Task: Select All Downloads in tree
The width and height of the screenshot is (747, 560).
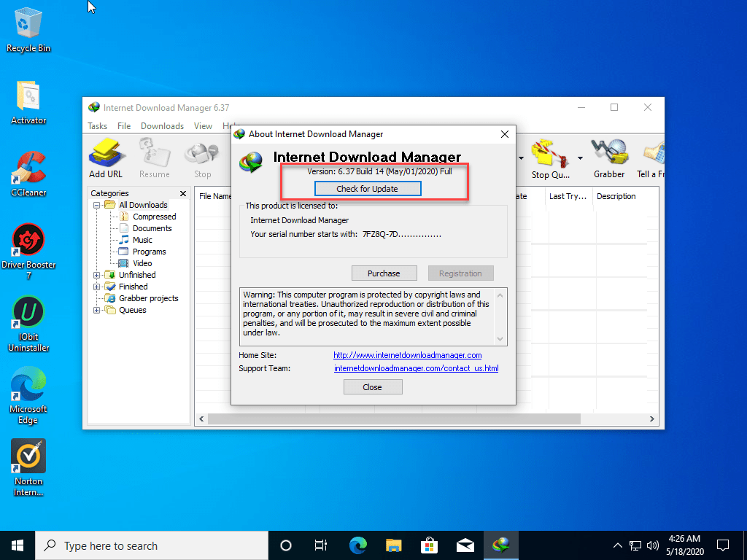Action: point(144,205)
